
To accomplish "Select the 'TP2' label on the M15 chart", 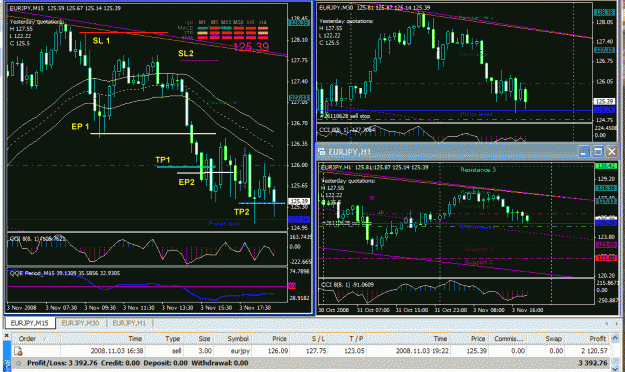I will [x=242, y=212].
